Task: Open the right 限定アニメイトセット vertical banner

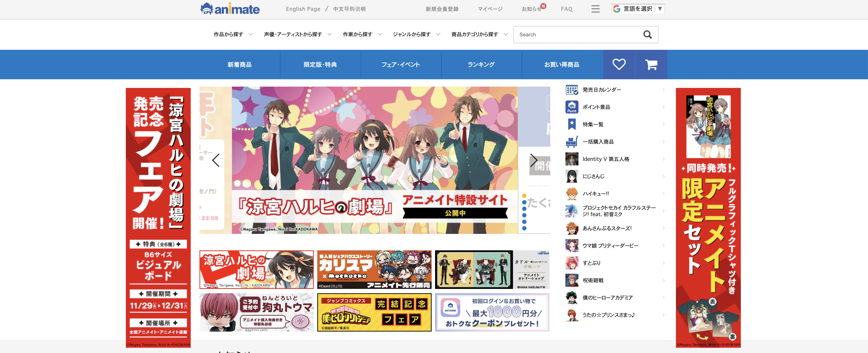Action: [708, 218]
